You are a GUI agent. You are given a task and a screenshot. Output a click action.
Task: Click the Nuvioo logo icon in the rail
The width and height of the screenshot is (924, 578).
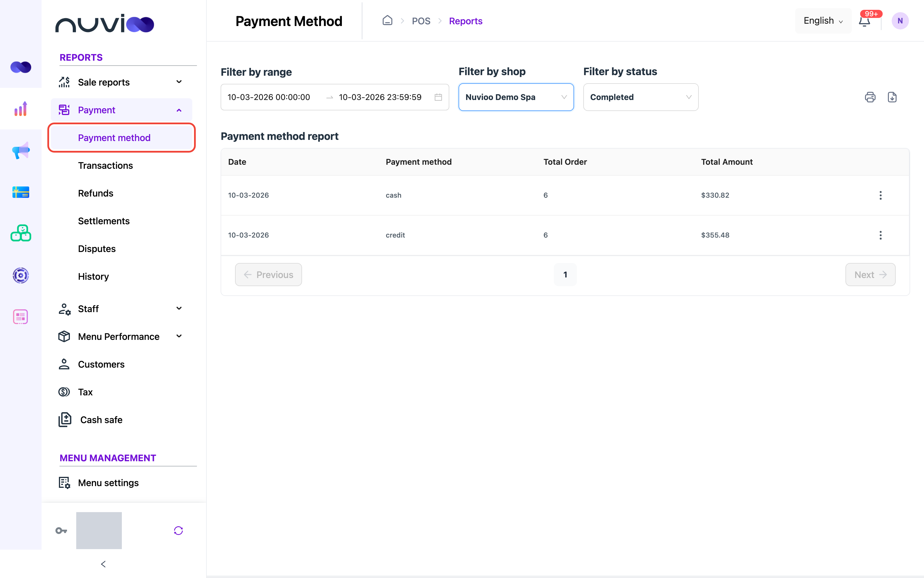[21, 67]
